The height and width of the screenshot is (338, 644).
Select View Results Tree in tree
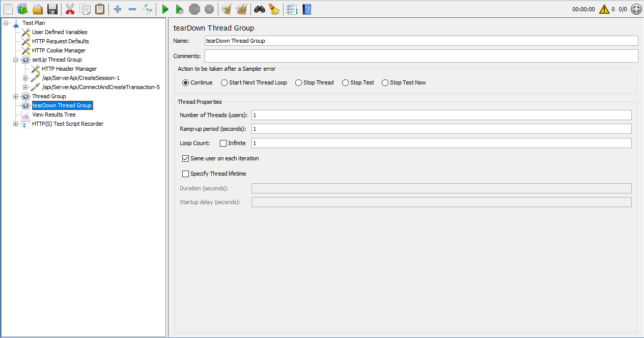53,115
